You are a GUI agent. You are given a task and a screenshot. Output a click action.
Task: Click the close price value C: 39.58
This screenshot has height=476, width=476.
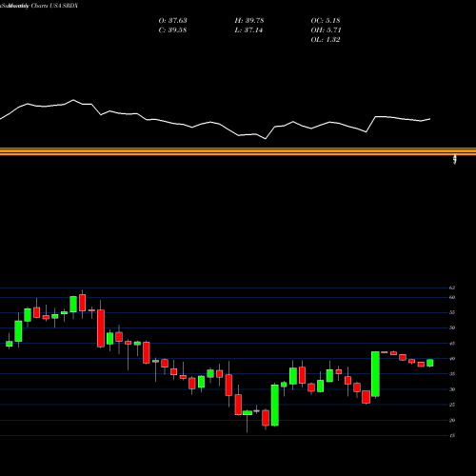tap(172, 30)
